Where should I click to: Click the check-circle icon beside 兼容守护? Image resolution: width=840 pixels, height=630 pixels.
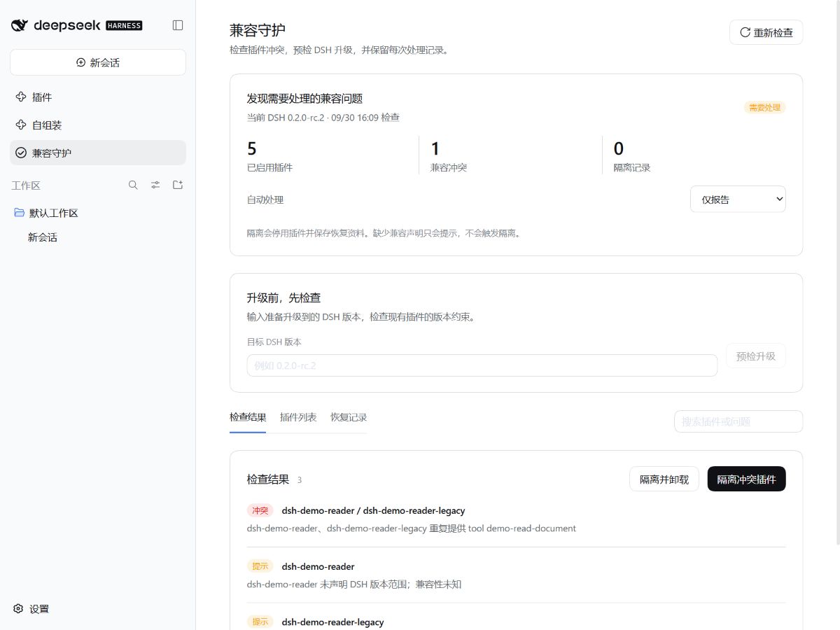21,153
